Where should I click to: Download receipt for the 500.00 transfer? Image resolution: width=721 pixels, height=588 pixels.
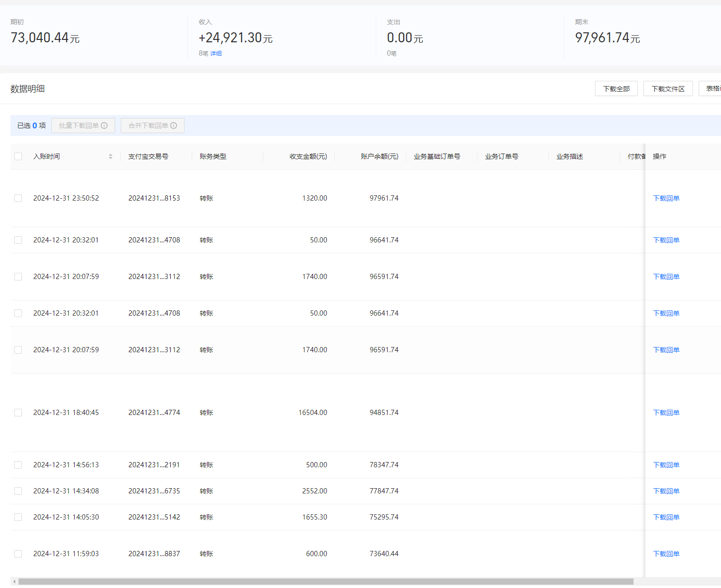click(666, 465)
